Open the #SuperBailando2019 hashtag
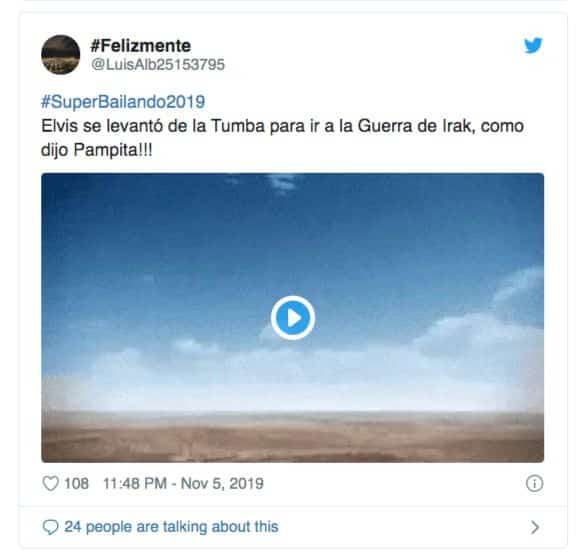 tap(123, 101)
